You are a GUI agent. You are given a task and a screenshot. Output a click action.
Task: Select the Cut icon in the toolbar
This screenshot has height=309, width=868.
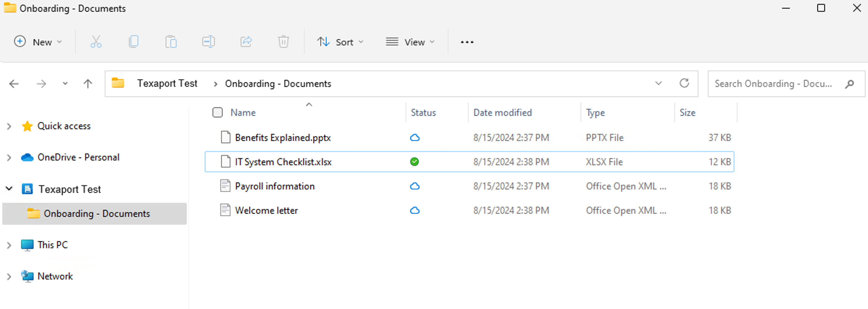[x=96, y=42]
